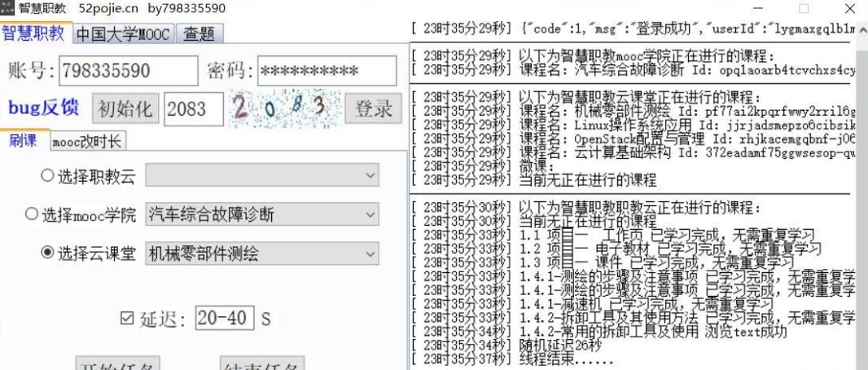Viewport: 868px width, 370px height.
Task: Select the 选择mooc学院 radio button
Action: click(x=32, y=214)
